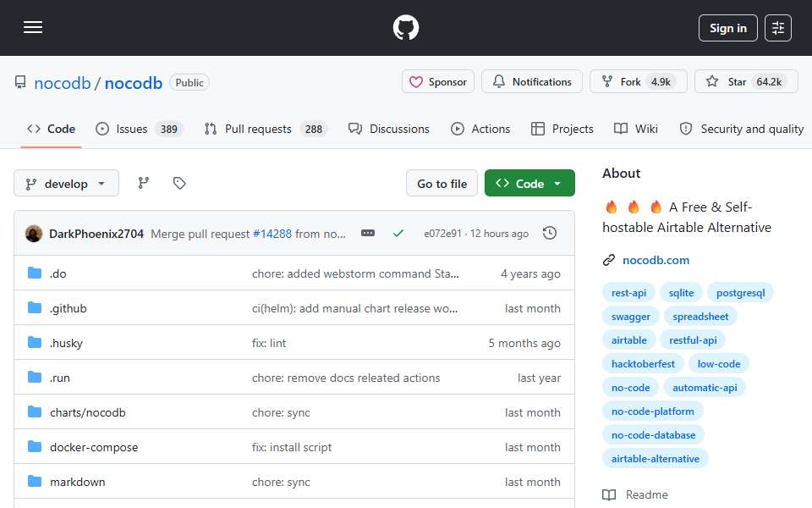This screenshot has width=812, height=508.
Task: Open the nocodb repository name link
Action: click(134, 83)
